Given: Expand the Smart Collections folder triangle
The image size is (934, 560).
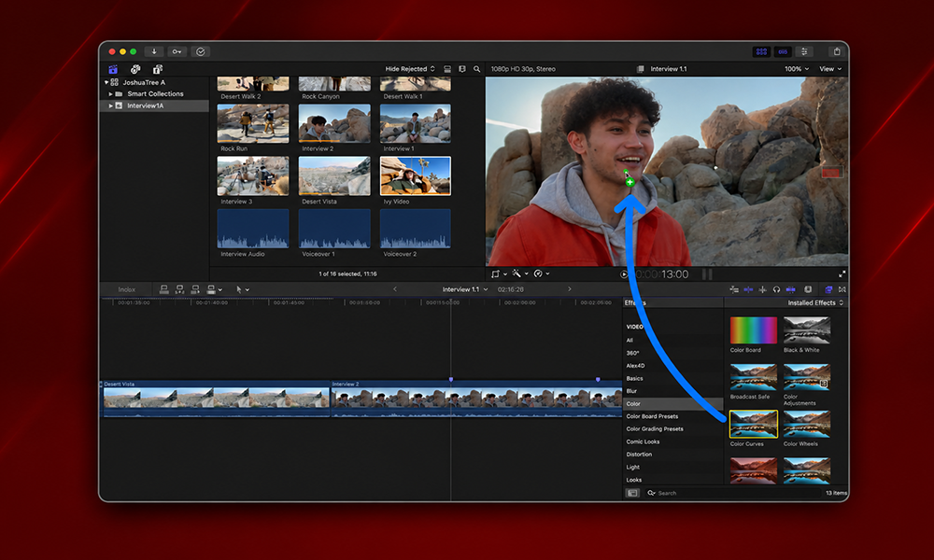Looking at the screenshot, I should point(111,94).
